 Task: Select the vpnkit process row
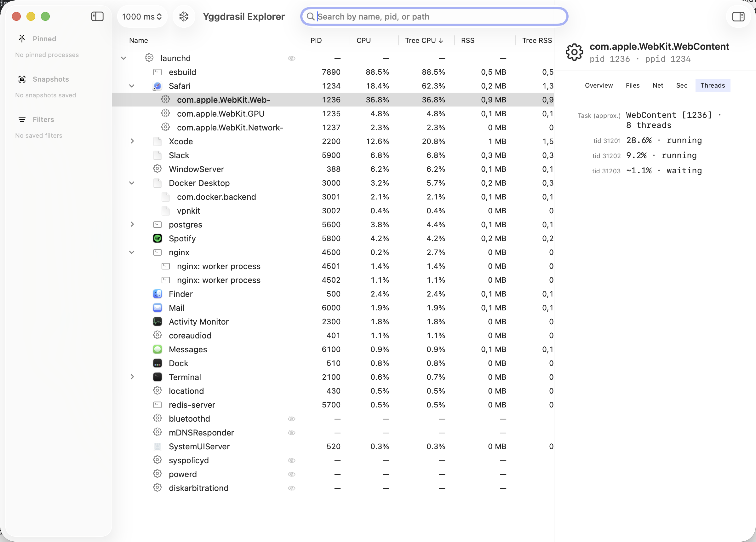point(333,211)
